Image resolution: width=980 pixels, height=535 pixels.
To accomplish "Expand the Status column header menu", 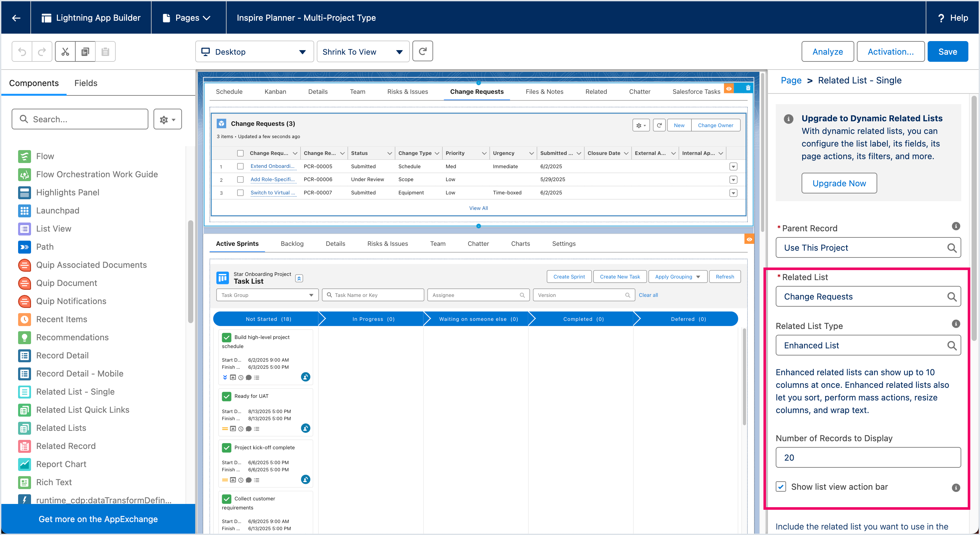I will coord(389,153).
